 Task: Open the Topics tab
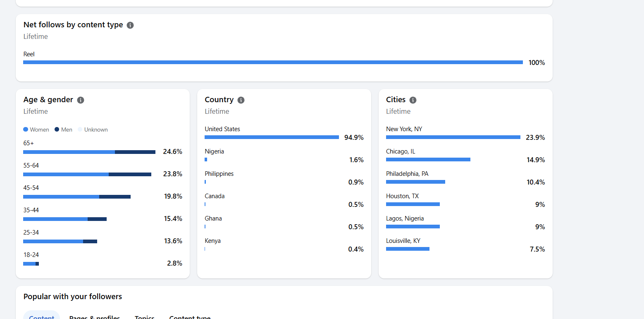[x=145, y=317]
